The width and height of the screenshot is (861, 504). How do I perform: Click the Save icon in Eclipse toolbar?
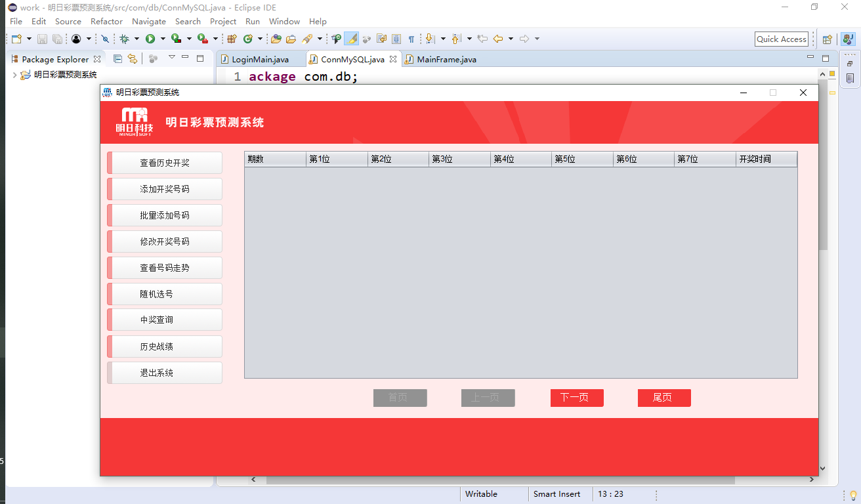tap(42, 39)
